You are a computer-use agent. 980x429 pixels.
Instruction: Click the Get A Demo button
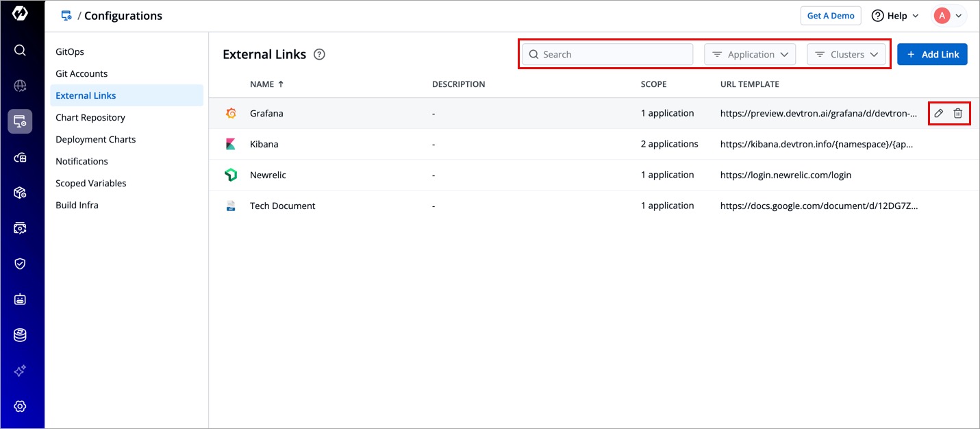831,16
